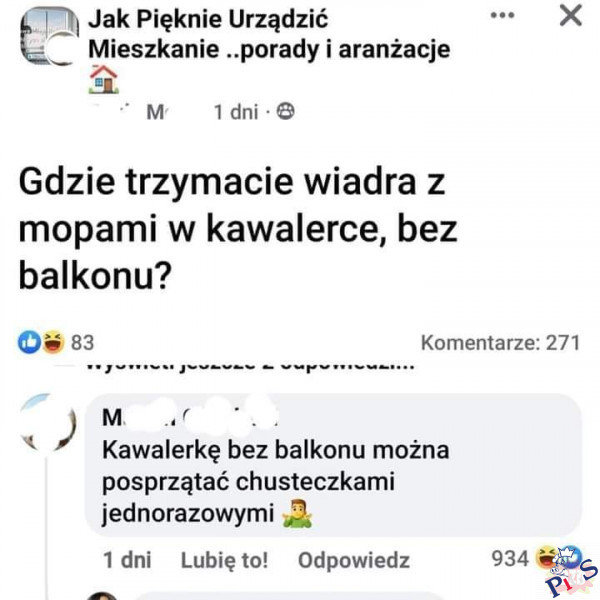Click Lubię to! on the comment

coord(224,560)
